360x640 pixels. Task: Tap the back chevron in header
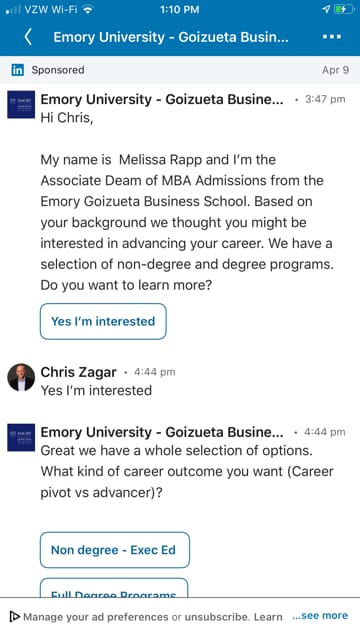(28, 37)
